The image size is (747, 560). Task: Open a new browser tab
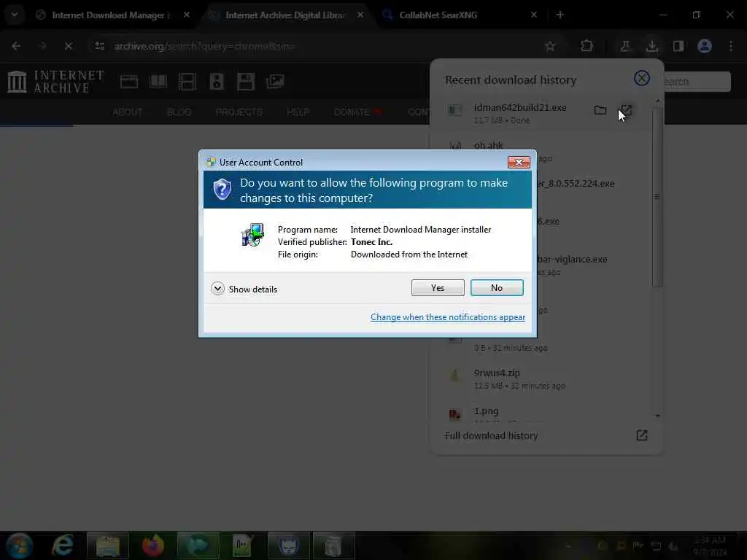560,15
